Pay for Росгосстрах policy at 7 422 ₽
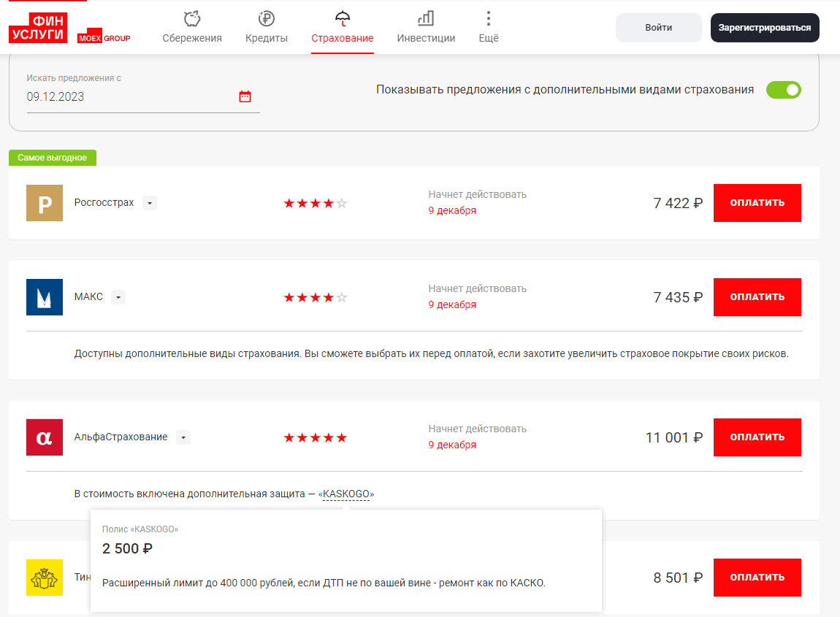 pyautogui.click(x=757, y=203)
